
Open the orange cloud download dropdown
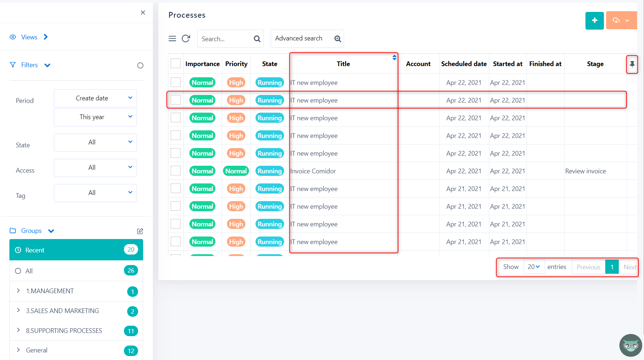click(622, 21)
